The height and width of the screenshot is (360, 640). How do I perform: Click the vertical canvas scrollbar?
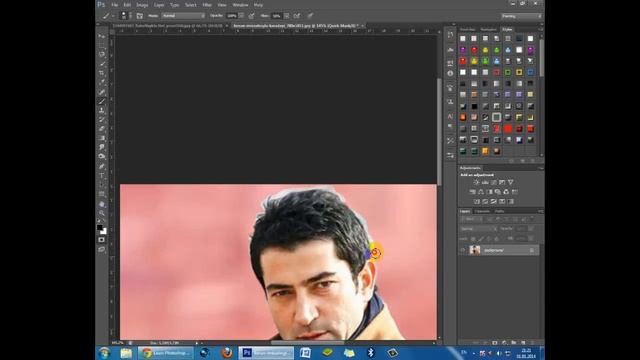click(439, 131)
